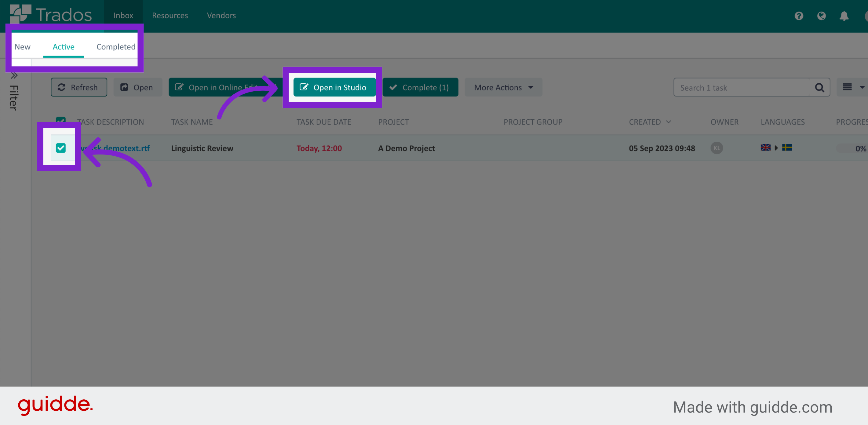868x425 pixels.
Task: Uncheck the demotext.rtf task checkbox
Action: click(61, 148)
